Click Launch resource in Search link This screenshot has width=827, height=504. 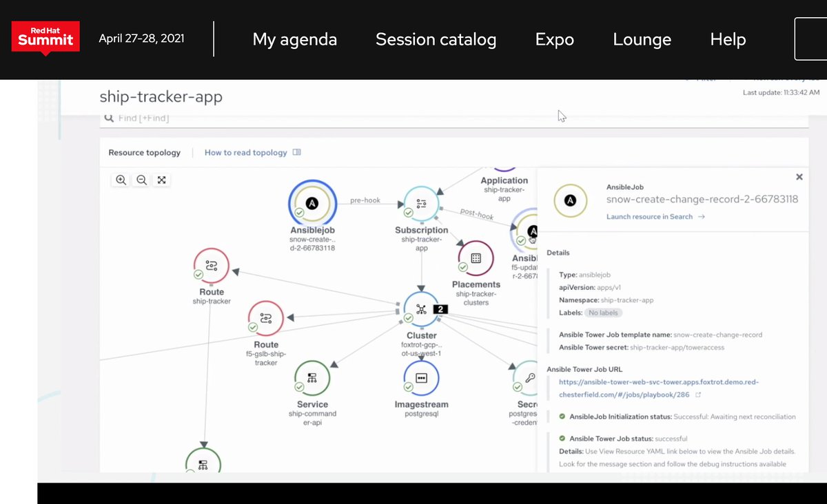[655, 216]
